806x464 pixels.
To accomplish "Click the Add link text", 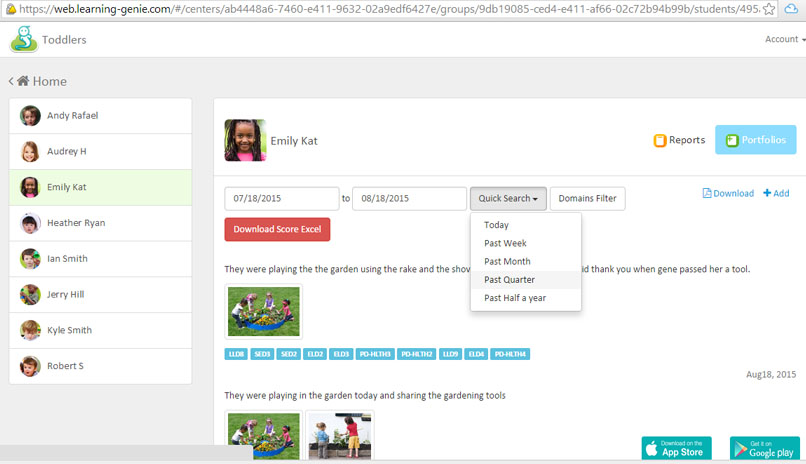I will (781, 193).
